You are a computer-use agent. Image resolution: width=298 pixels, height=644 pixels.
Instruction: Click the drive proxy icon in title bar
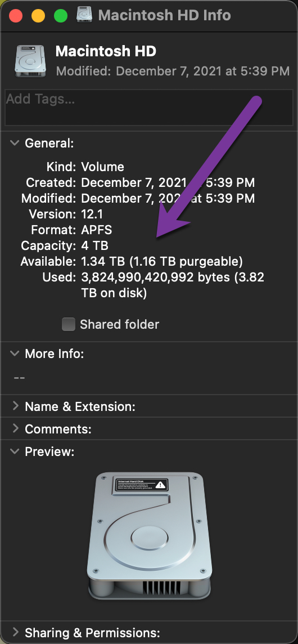(85, 15)
